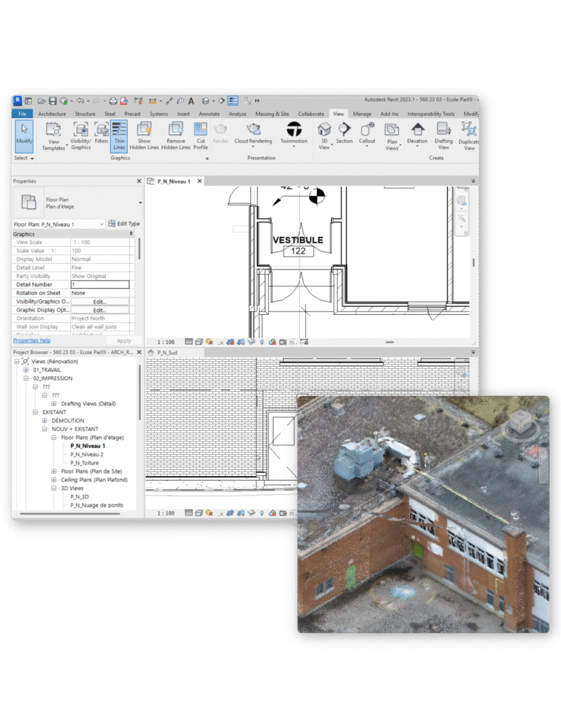561x728 pixels.
Task: Switch to the Manage ribbon tab
Action: [362, 114]
